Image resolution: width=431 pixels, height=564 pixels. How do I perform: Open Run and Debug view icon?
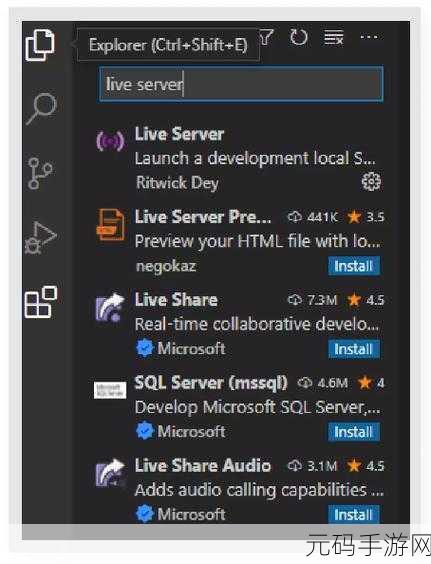40,238
